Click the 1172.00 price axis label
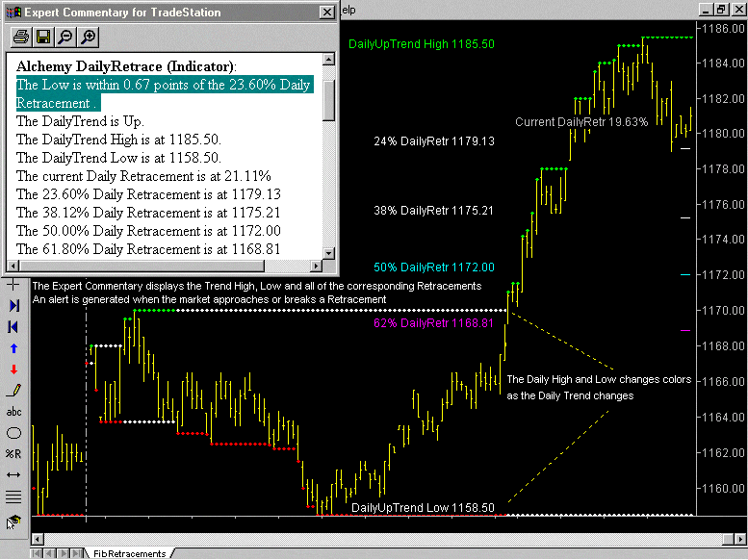 [x=723, y=275]
